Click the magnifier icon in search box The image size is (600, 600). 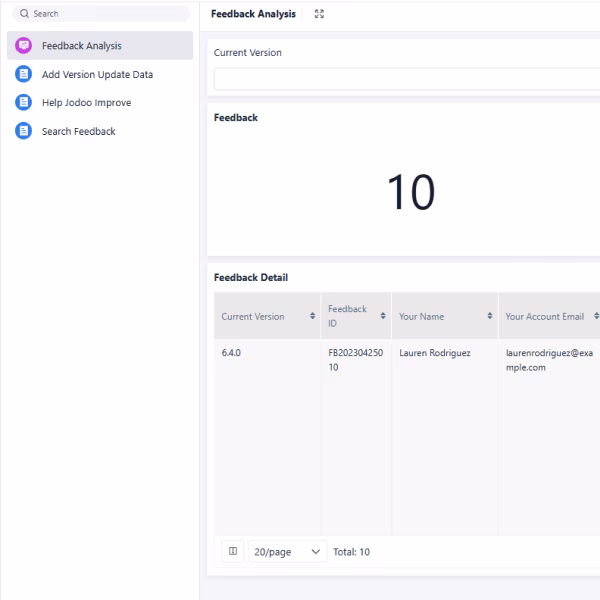click(x=25, y=14)
